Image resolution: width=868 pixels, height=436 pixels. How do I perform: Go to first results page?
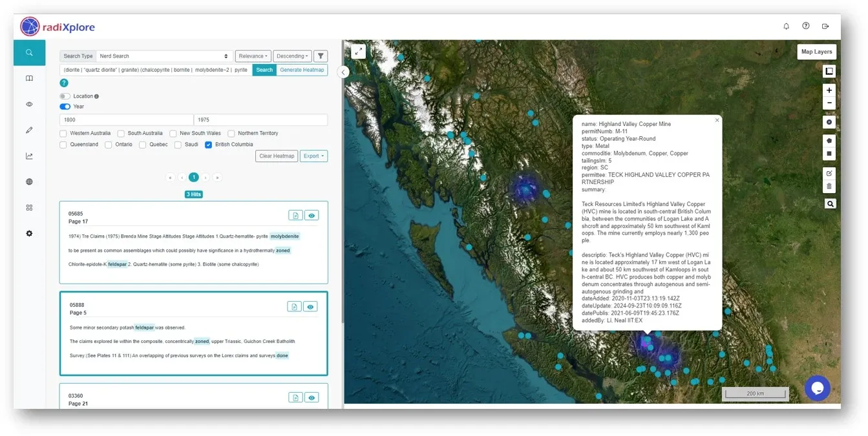[171, 177]
